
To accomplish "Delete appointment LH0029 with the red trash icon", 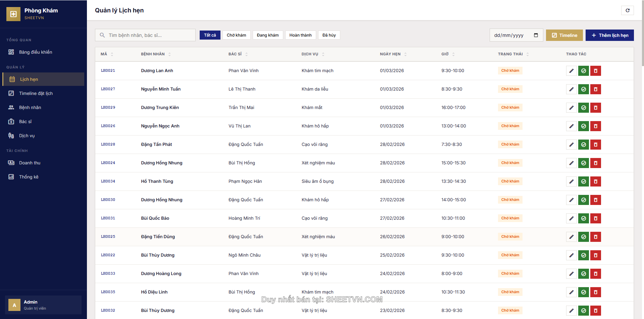I will pyautogui.click(x=595, y=108).
